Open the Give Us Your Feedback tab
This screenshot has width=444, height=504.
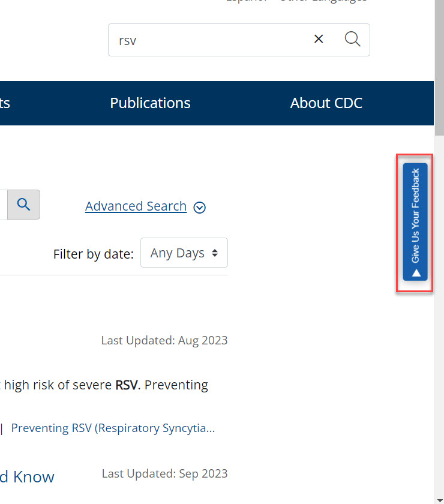point(415,222)
